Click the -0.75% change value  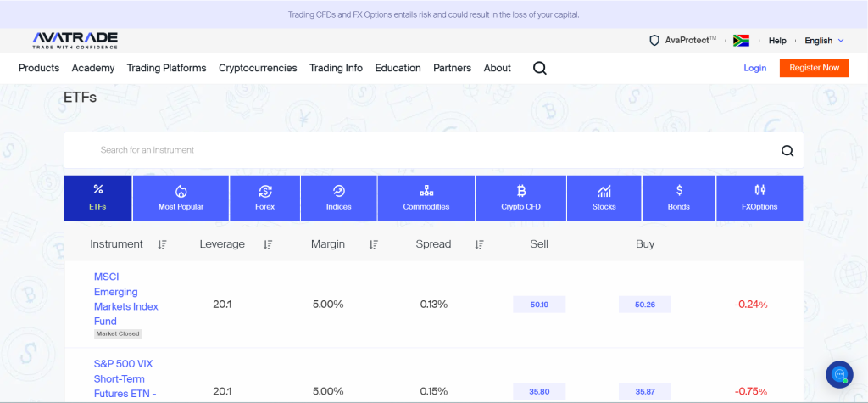751,391
